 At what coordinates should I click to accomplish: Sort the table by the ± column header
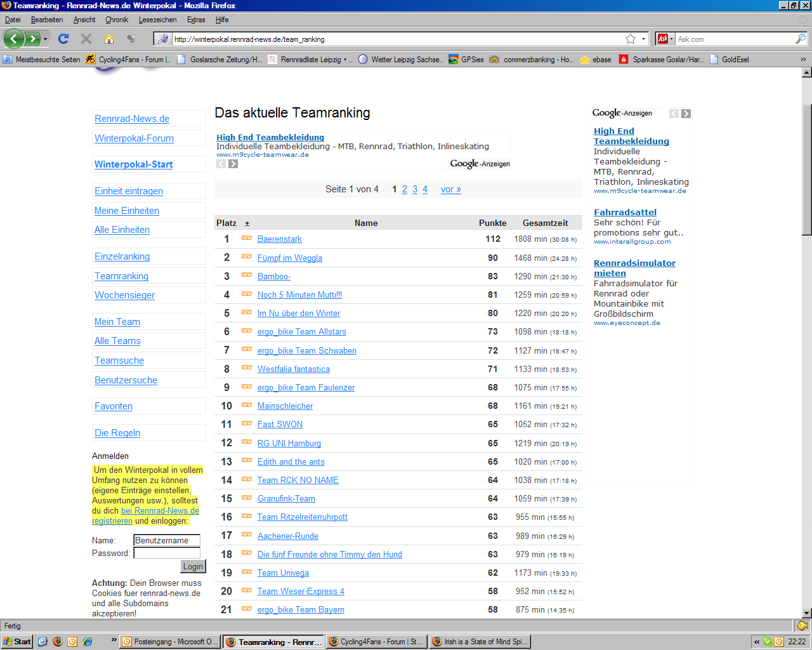(247, 223)
